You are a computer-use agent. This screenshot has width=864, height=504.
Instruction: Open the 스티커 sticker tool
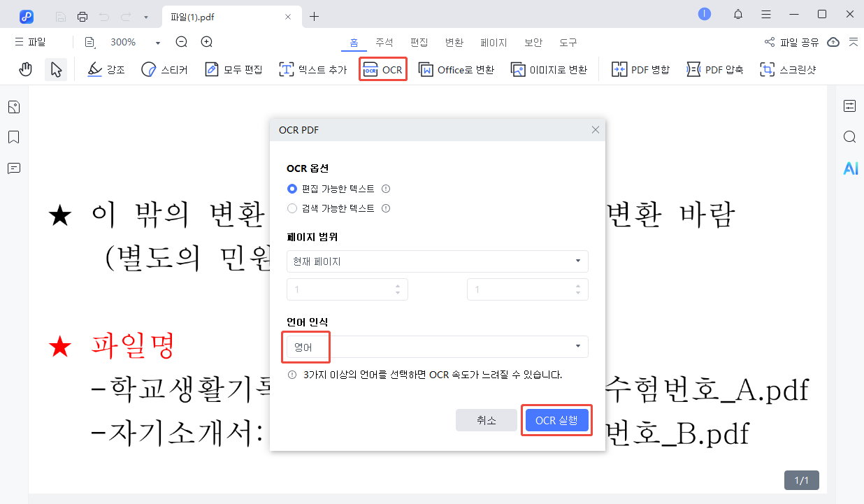(x=164, y=69)
